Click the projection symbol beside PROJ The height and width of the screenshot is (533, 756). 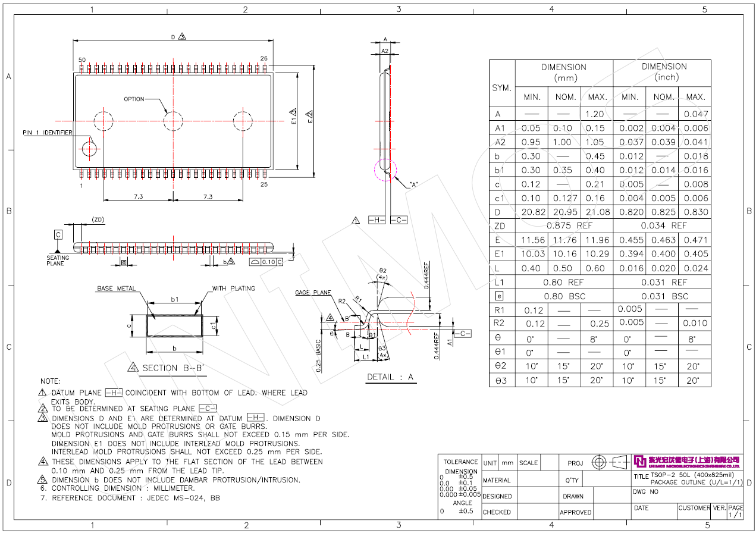click(x=610, y=462)
